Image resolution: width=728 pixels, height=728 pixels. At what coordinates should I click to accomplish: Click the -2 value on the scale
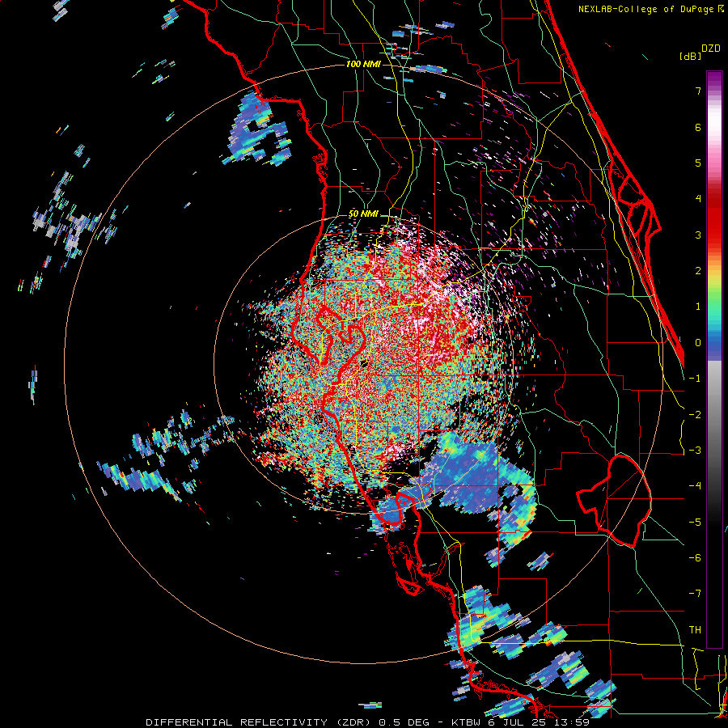pos(695,415)
